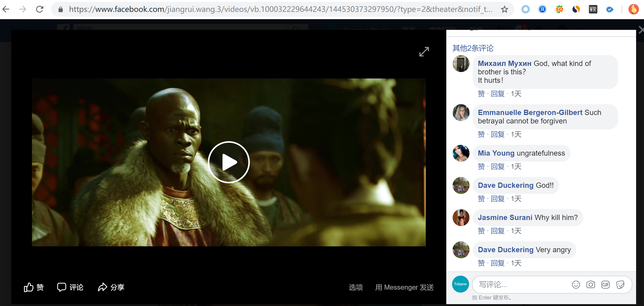The height and width of the screenshot is (306, 644).
Task: Open the WR extension icon
Action: (x=593, y=9)
